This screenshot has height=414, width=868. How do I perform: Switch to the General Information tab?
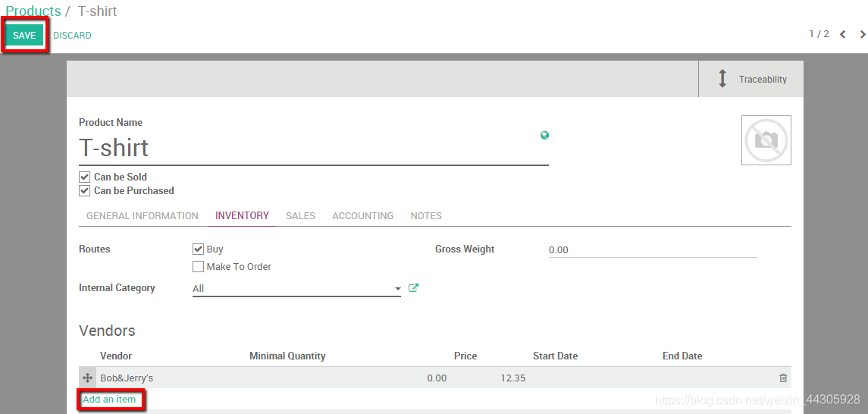point(143,216)
